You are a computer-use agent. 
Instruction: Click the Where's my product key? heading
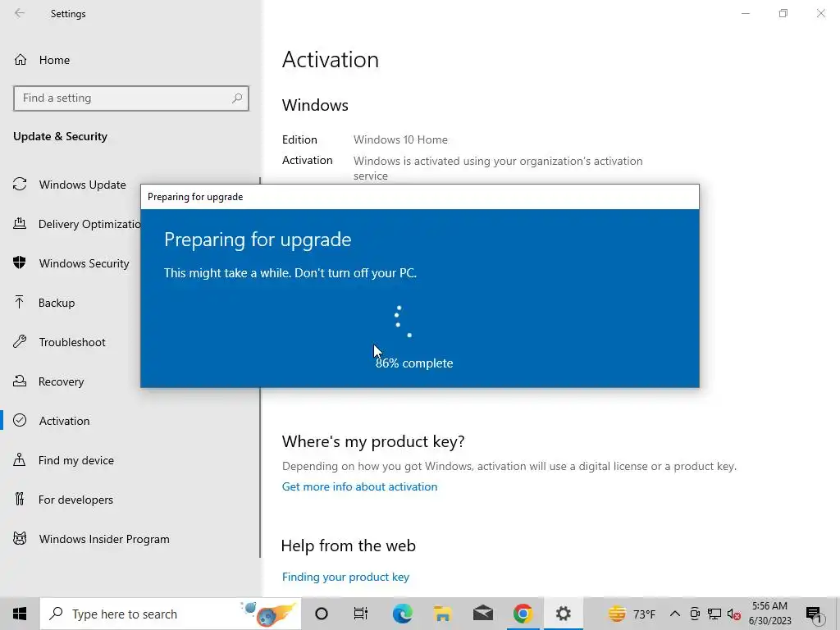click(x=373, y=441)
